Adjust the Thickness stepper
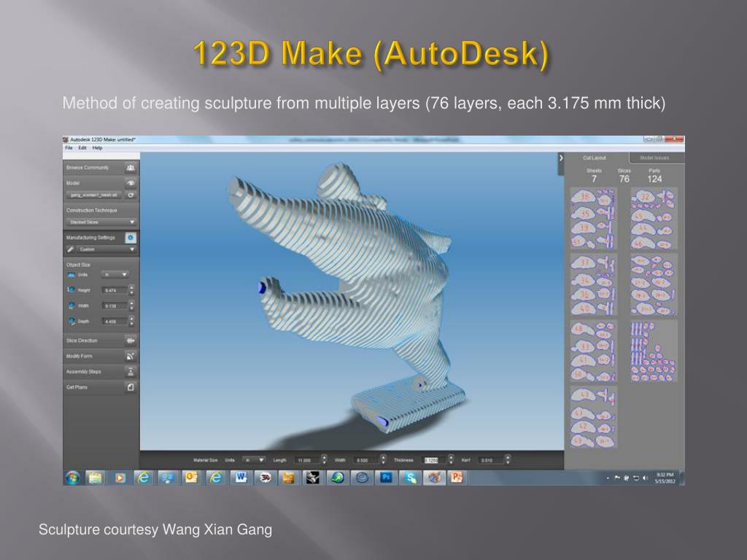Viewport: 747px width, 560px height. tap(451, 460)
